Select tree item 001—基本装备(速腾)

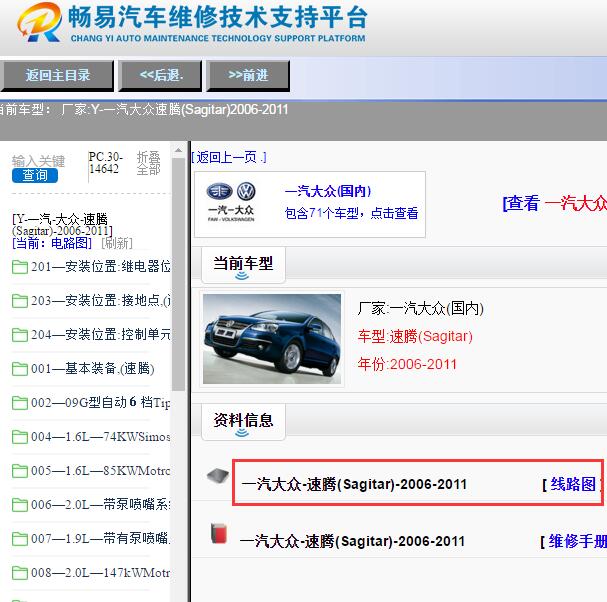click(x=93, y=369)
